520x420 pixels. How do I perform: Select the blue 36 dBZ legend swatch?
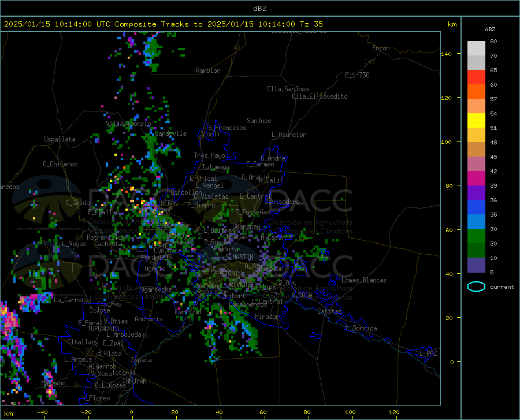tap(476, 207)
